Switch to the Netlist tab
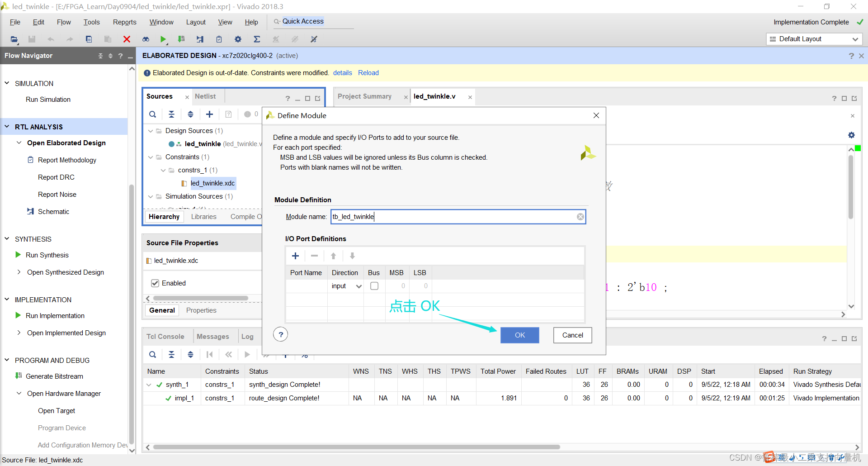This screenshot has height=466, width=868. coord(205,96)
